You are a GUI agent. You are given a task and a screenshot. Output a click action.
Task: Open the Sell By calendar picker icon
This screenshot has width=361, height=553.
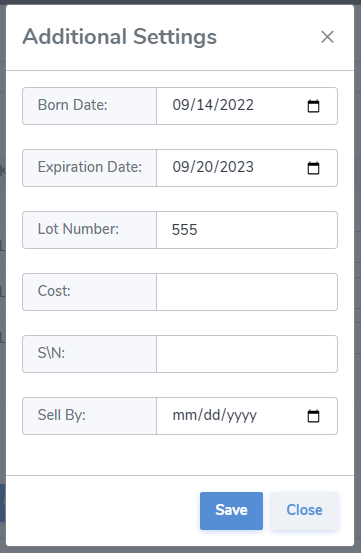pyautogui.click(x=313, y=416)
